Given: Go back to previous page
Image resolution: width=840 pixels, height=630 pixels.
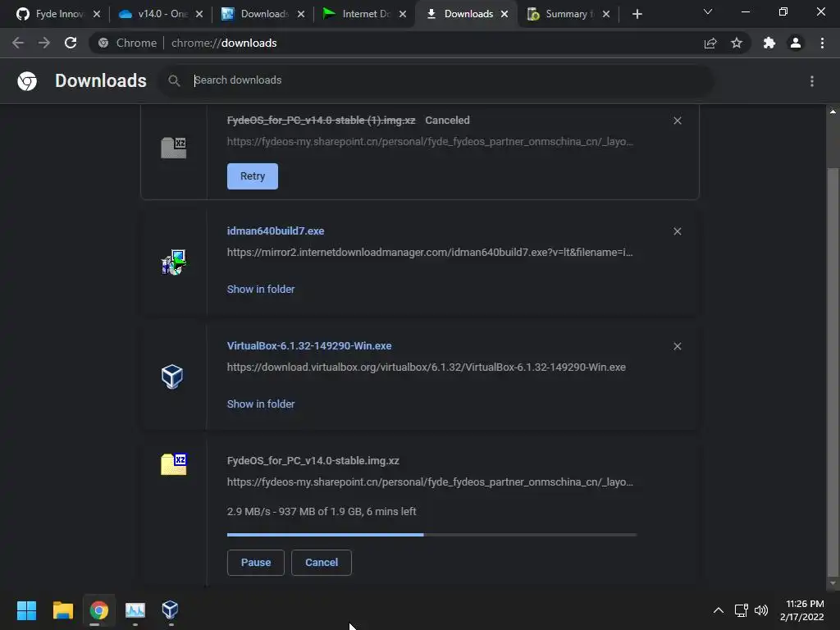Looking at the screenshot, I should (18, 43).
